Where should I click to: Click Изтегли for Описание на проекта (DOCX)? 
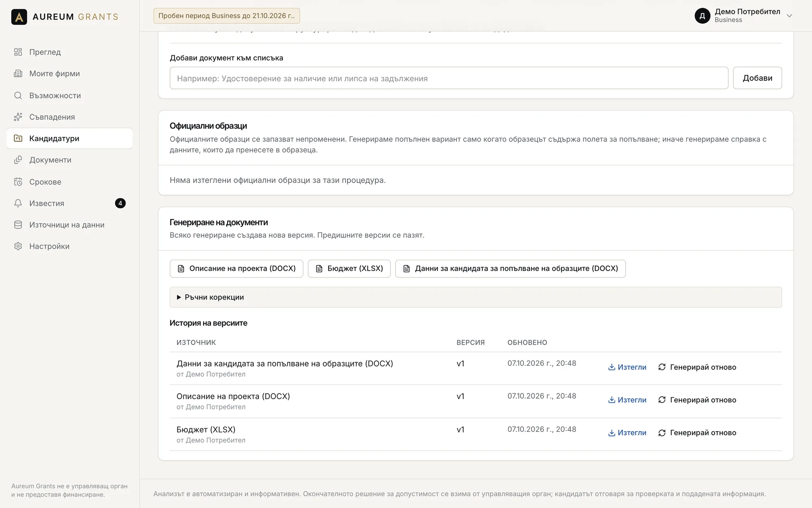pyautogui.click(x=627, y=400)
